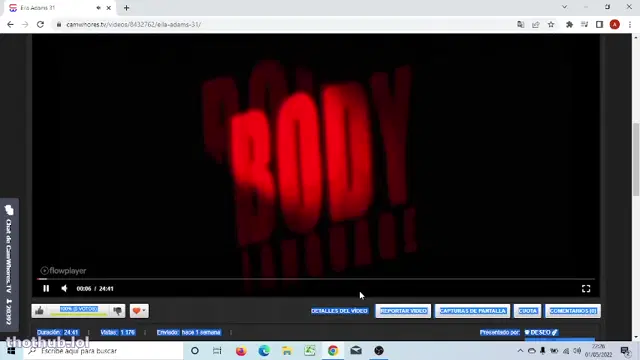This screenshot has width=640, height=360.
Task: Launch Microsoft Edge from the taskbar
Action: pyautogui.click(x=264, y=351)
